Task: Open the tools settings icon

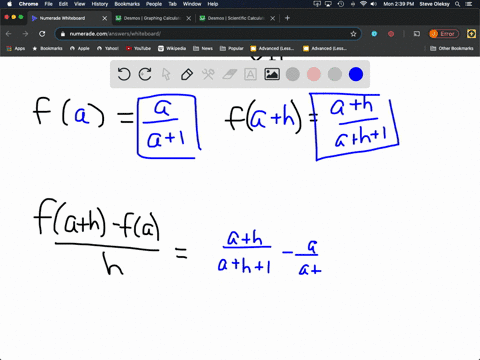Action: pyautogui.click(x=208, y=74)
